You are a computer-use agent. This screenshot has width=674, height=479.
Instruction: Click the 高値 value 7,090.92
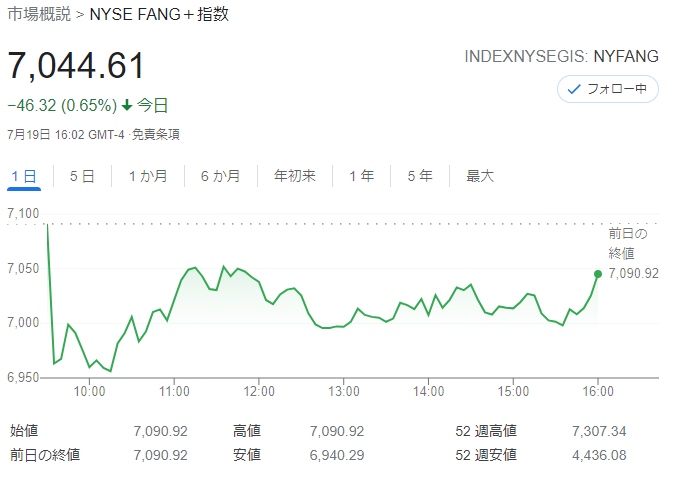(337, 431)
